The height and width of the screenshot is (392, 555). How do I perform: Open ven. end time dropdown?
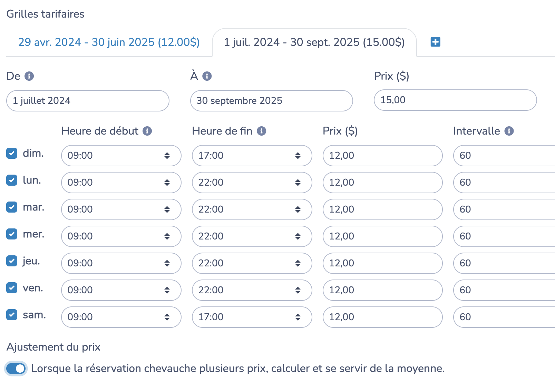[252, 290]
